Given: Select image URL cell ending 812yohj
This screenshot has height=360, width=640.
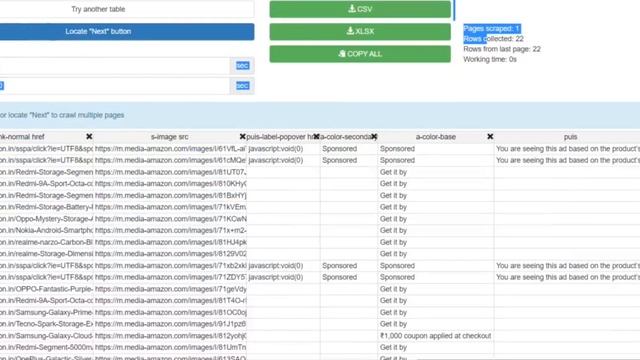Looking at the screenshot, I should [x=170, y=336].
